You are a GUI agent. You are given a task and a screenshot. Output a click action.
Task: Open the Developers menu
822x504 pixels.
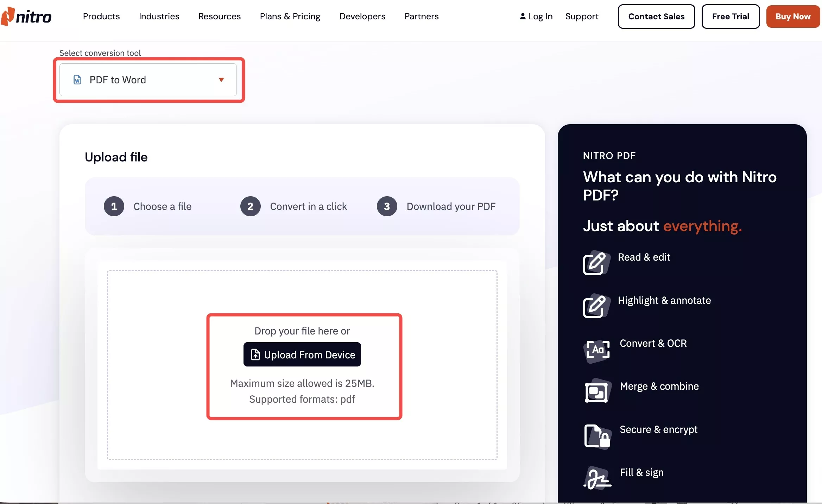362,16
